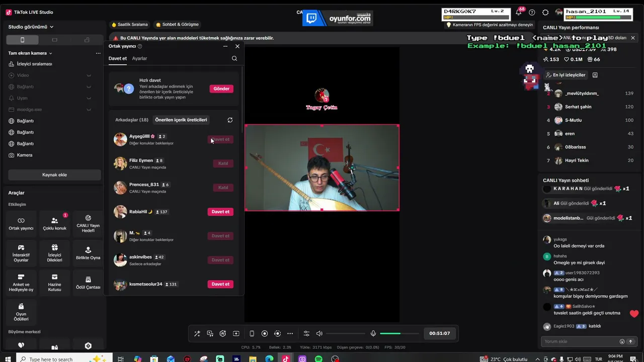Image resolution: width=644 pixels, height=362 pixels.
Task: Switch to the Ayarlar tab
Action: pos(139,58)
